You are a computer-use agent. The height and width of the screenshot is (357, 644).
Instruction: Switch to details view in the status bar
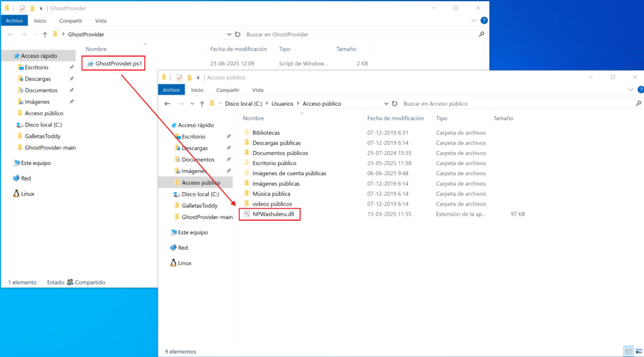(629, 351)
